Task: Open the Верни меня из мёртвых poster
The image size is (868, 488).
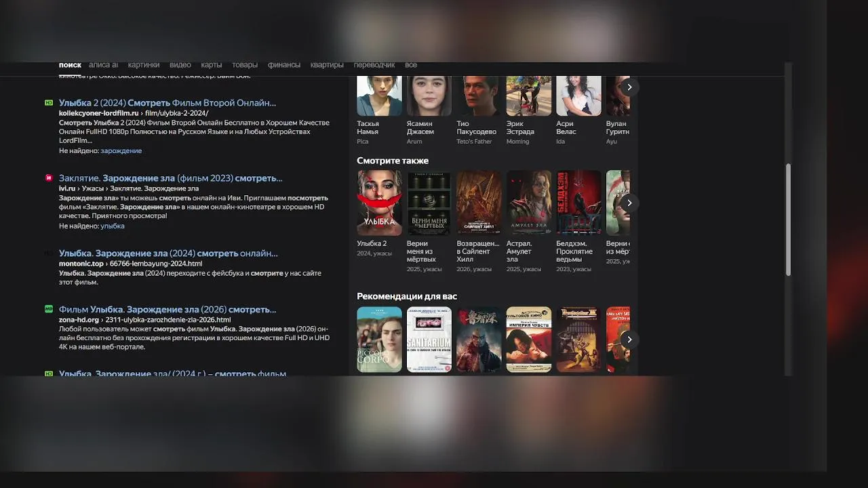Action: 429,203
